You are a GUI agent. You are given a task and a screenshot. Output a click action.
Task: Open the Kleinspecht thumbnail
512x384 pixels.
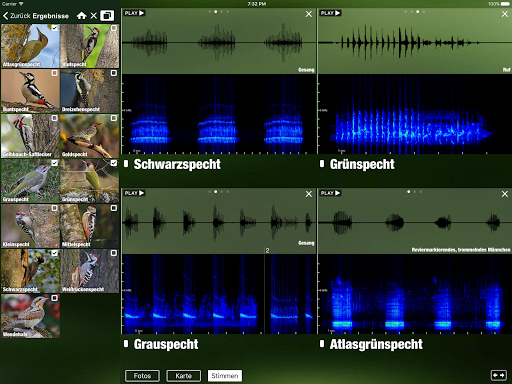(x=30, y=226)
